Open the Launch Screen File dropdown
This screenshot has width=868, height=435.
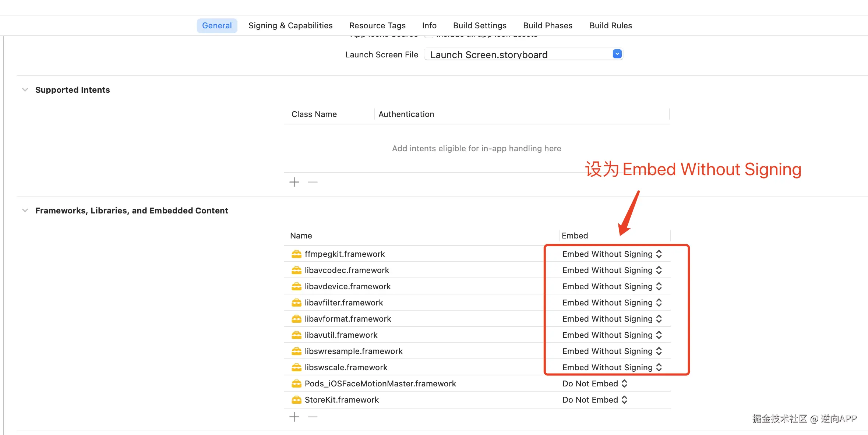pyautogui.click(x=617, y=54)
